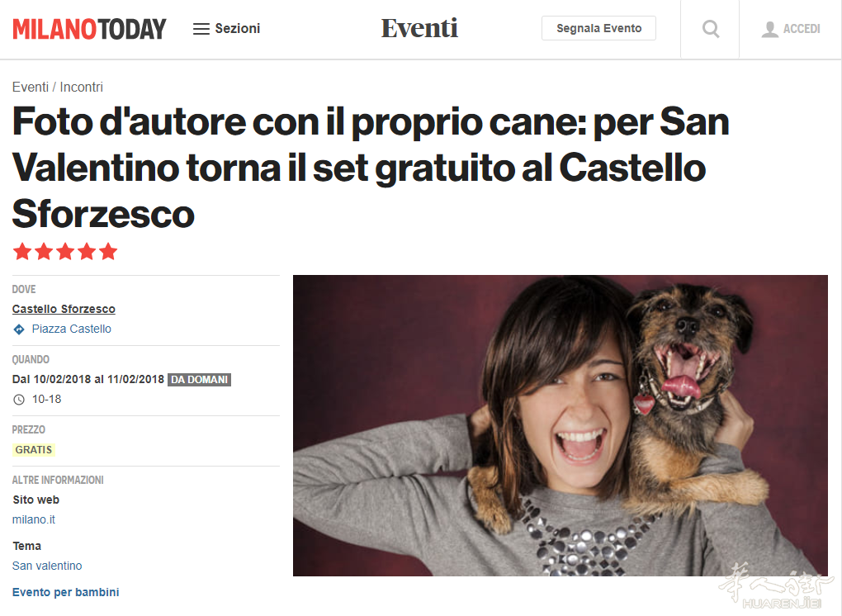The height and width of the screenshot is (616, 842).
Task: Click the photo of woman with dog
Action: point(560,425)
